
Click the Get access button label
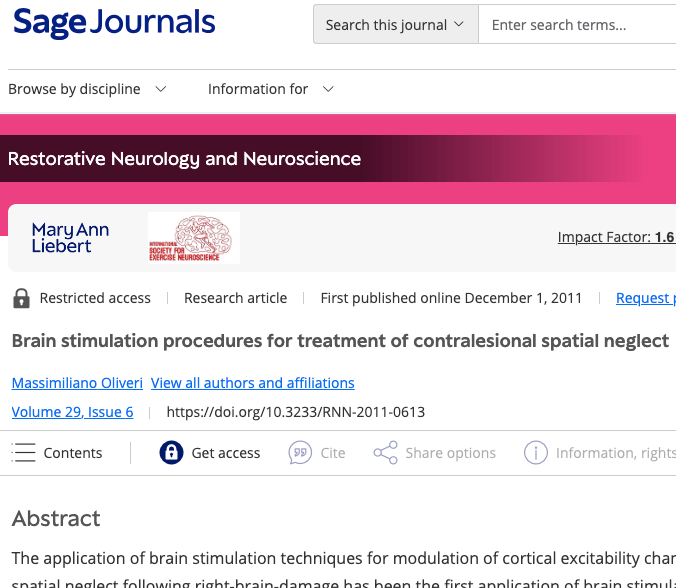click(226, 453)
